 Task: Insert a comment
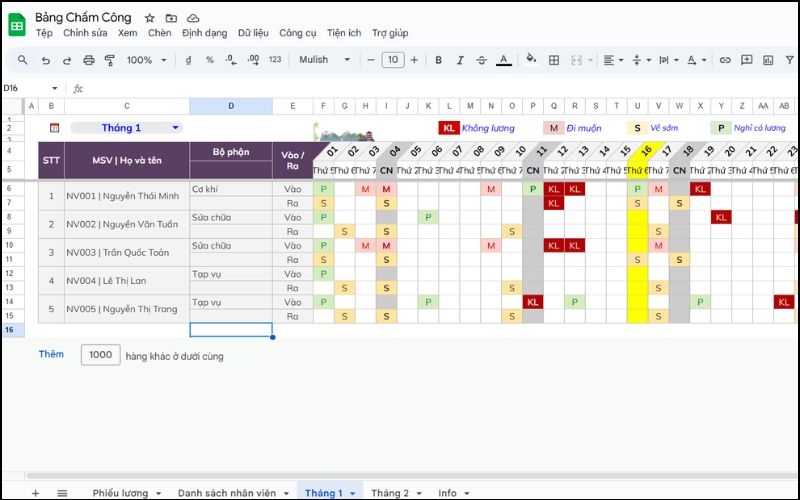coord(746,60)
